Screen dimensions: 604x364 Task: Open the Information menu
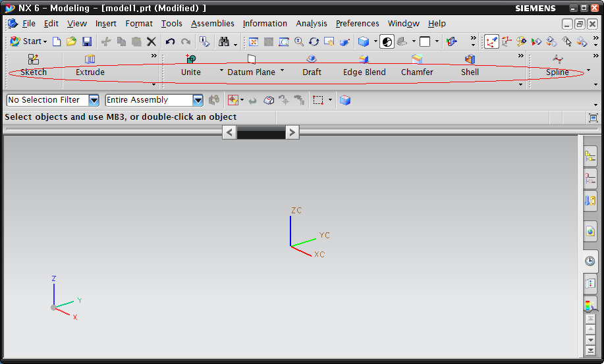[265, 24]
